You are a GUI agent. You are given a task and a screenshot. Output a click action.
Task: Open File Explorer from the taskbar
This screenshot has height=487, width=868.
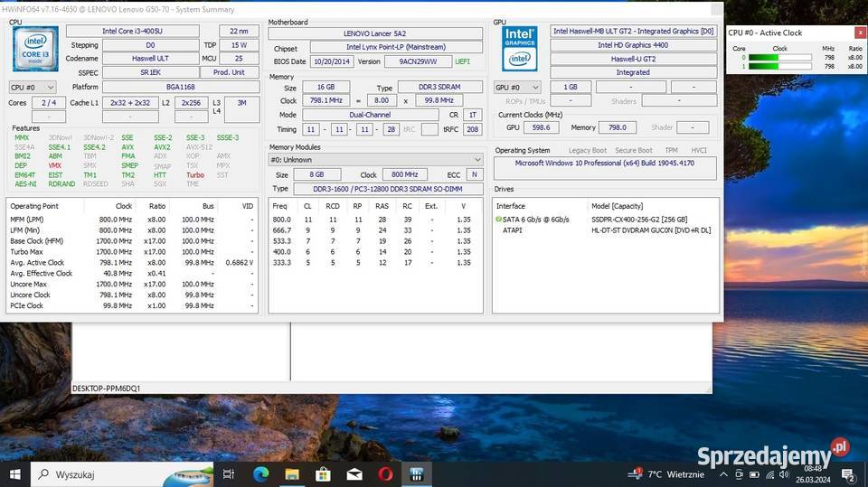point(292,474)
